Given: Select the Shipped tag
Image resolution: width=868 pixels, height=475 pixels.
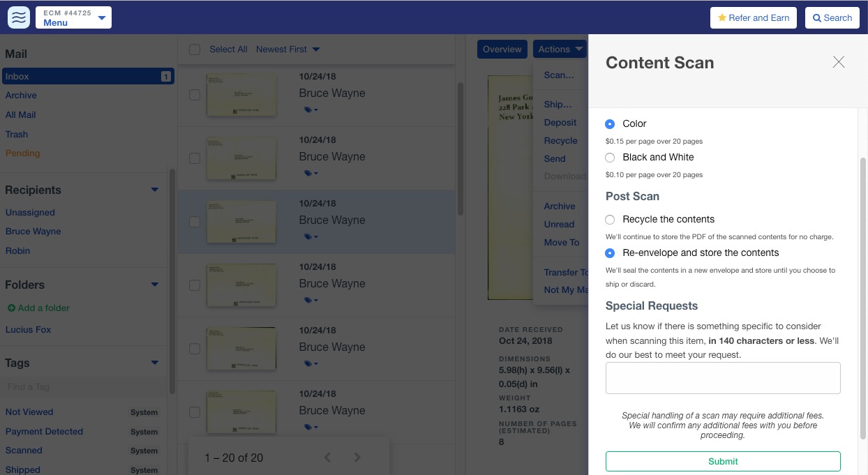Looking at the screenshot, I should pos(22,469).
